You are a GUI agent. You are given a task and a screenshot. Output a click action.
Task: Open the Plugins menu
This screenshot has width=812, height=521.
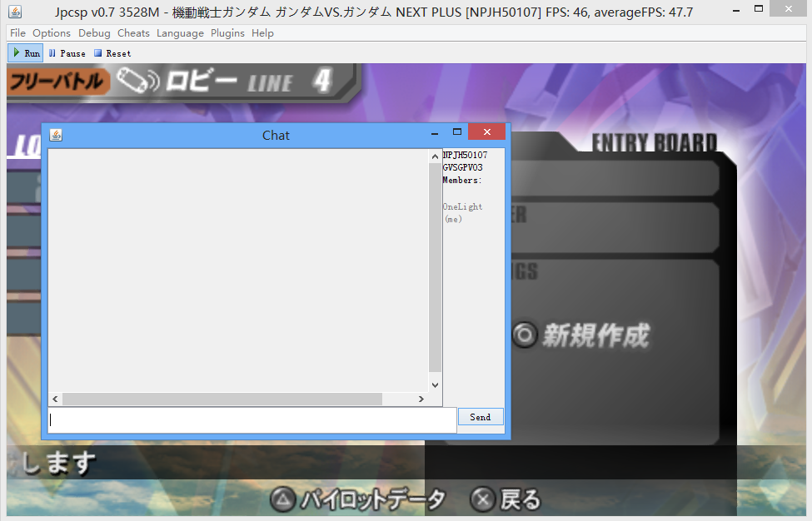tap(227, 33)
